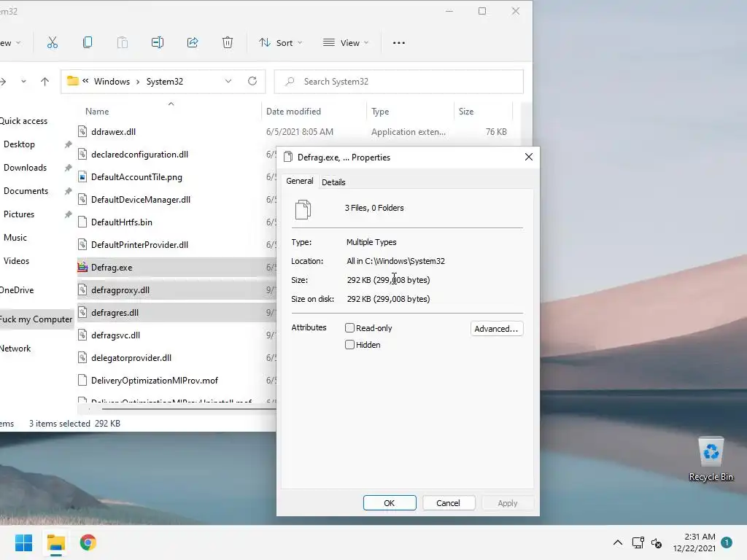Viewport: 747px width, 560px height.
Task: Click File Explorer icon on taskbar
Action: pyautogui.click(x=55, y=542)
